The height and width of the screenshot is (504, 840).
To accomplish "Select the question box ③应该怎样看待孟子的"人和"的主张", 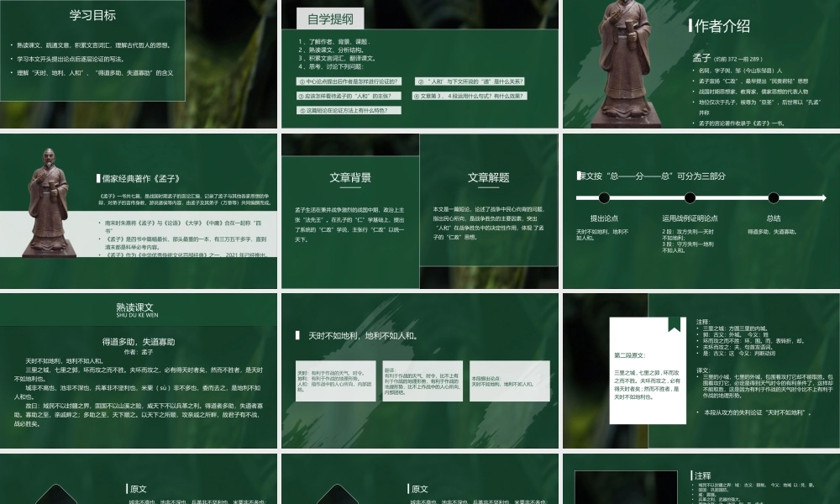I will pyautogui.click(x=349, y=96).
